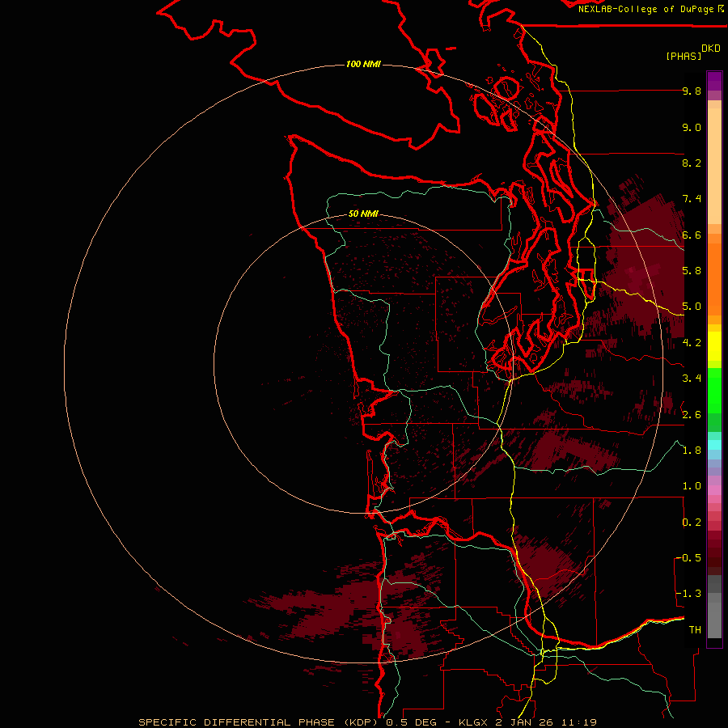Click the 2 JAN 26 date text
The height and width of the screenshot is (728, 728).
tap(524, 722)
